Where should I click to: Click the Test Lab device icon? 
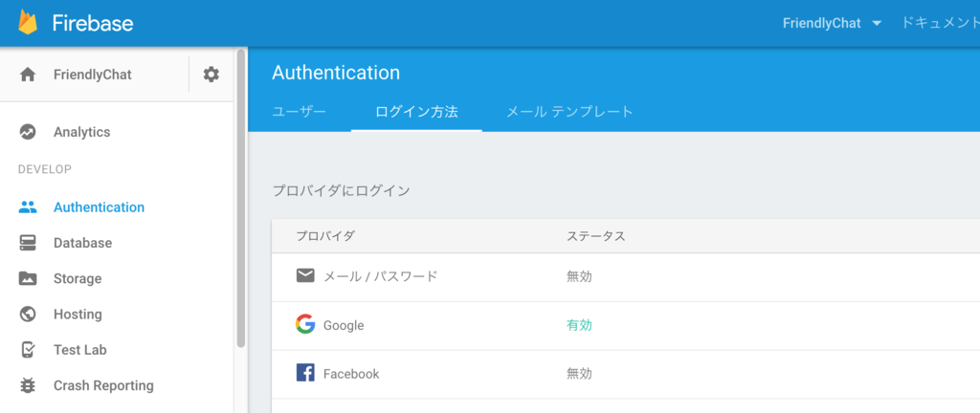(x=28, y=349)
